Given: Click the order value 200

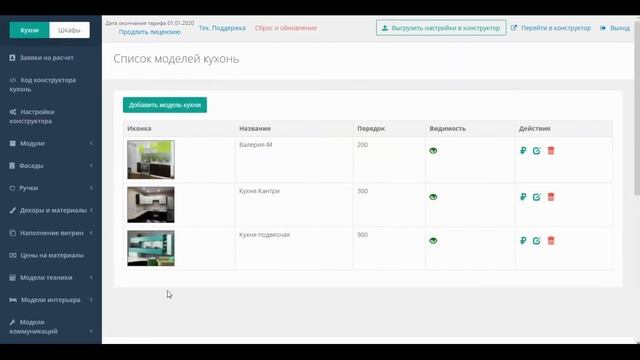Looking at the screenshot, I should (362, 144).
